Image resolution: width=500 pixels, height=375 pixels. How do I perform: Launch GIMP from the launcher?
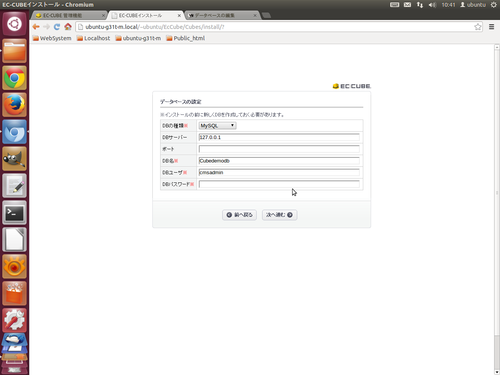click(x=14, y=159)
